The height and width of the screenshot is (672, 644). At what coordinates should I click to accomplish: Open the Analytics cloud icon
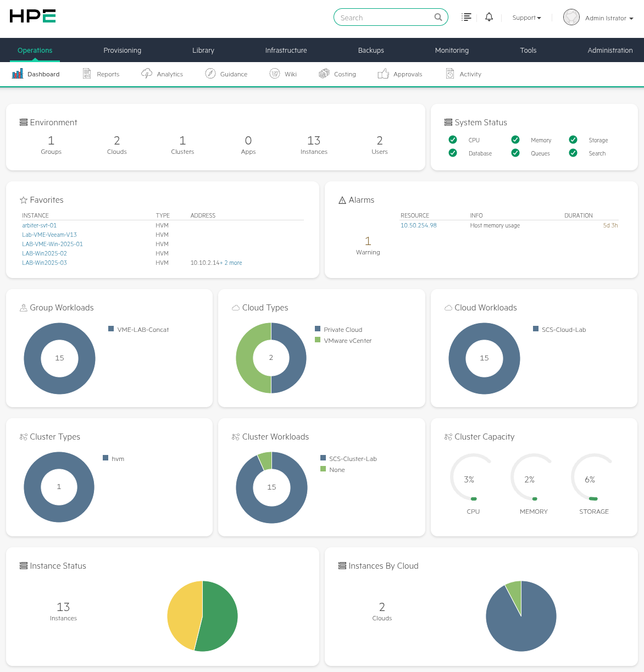pos(147,74)
